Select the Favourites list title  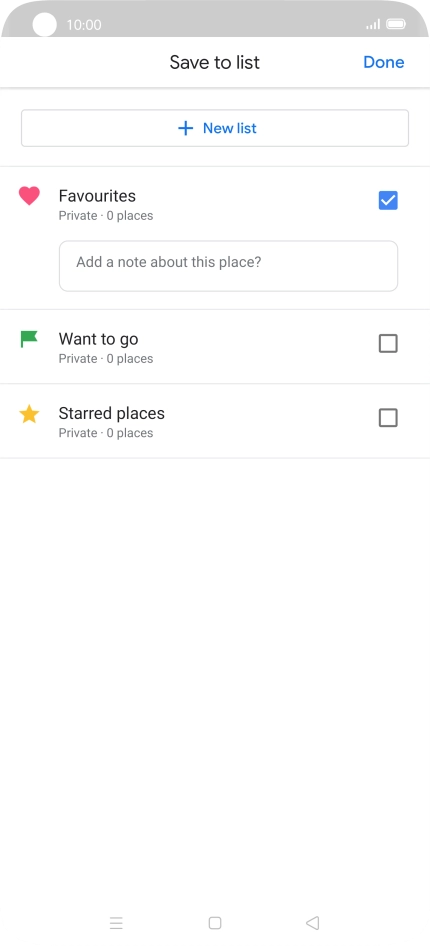[x=97, y=195]
